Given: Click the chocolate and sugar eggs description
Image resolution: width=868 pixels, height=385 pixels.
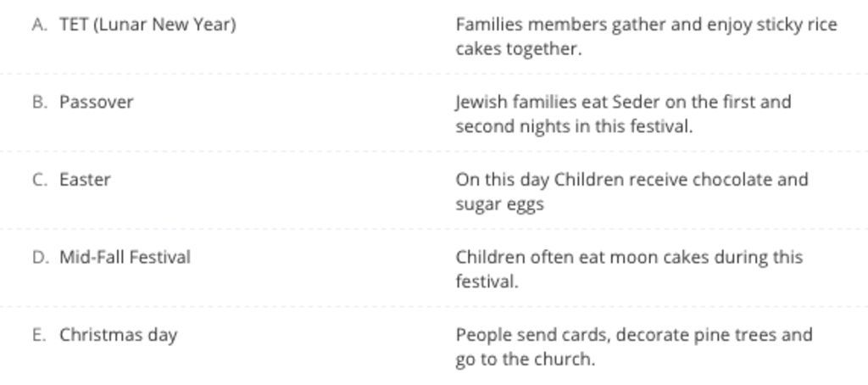Looking at the screenshot, I should (632, 192).
